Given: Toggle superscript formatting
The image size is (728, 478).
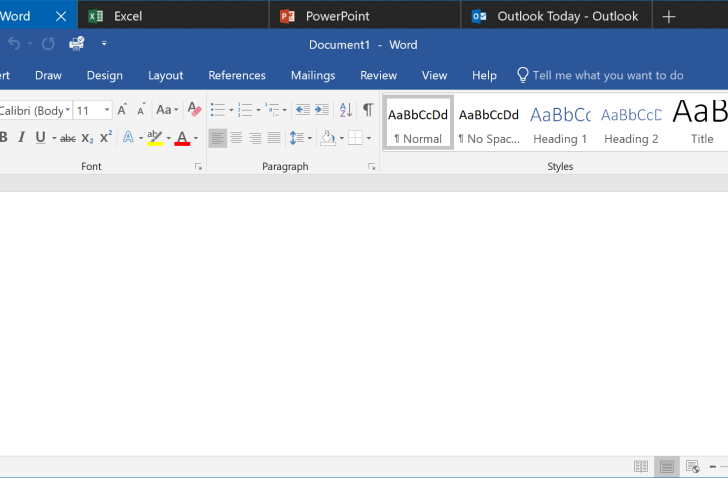Looking at the screenshot, I should (x=106, y=137).
